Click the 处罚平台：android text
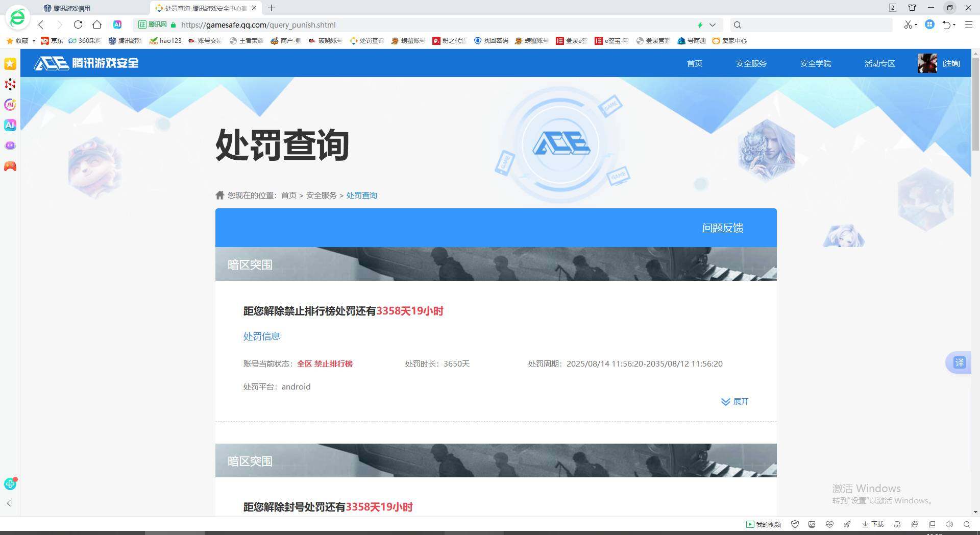The height and width of the screenshot is (535, 980). coord(277,387)
